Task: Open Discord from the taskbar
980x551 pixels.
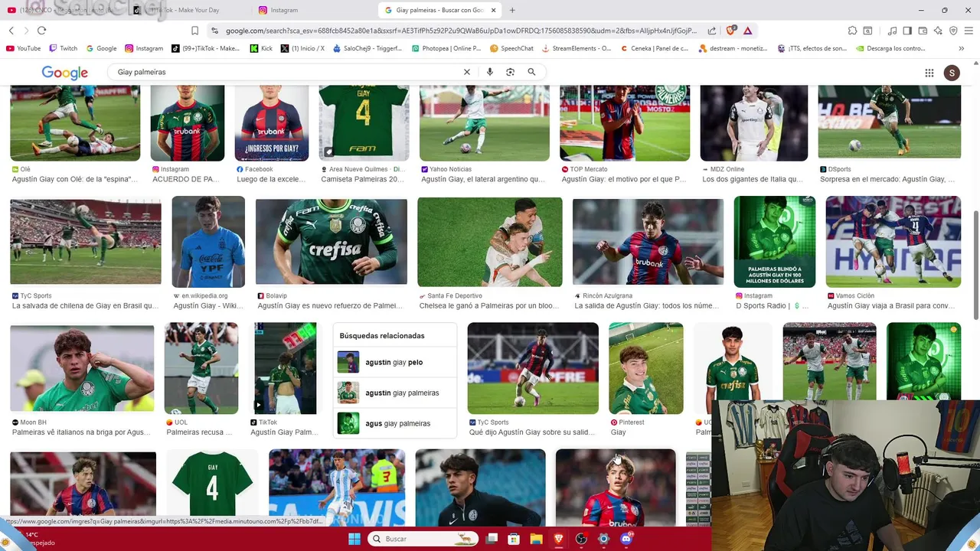Action: (626, 539)
